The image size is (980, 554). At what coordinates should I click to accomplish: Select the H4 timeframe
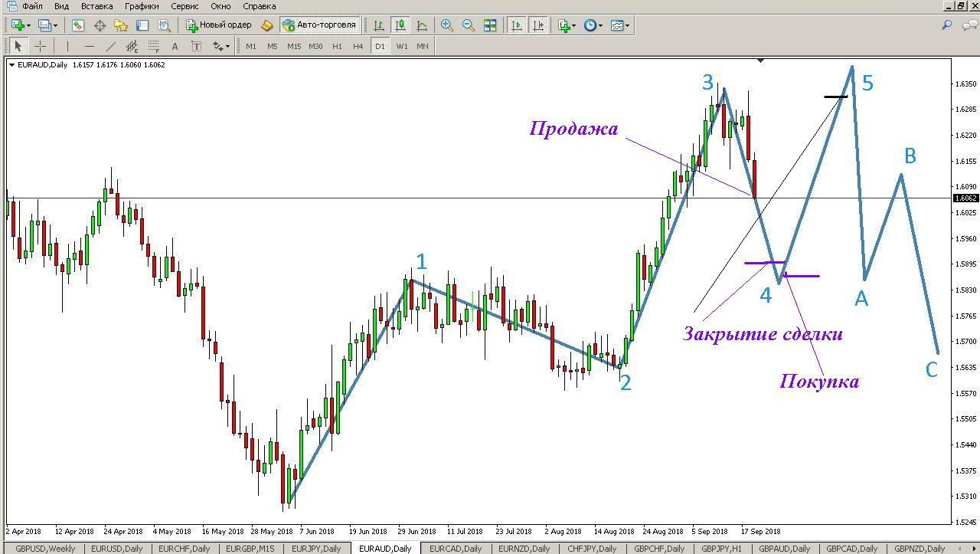[358, 46]
